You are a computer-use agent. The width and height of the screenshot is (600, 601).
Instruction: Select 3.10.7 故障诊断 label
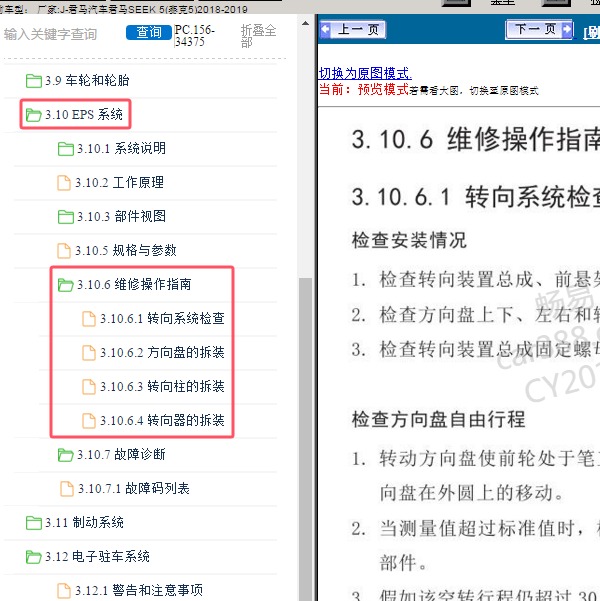(121, 455)
